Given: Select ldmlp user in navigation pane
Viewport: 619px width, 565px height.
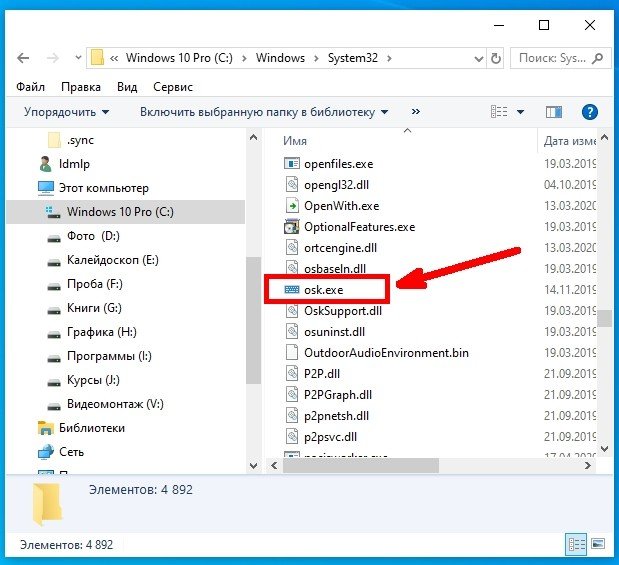Looking at the screenshot, I should (65, 164).
